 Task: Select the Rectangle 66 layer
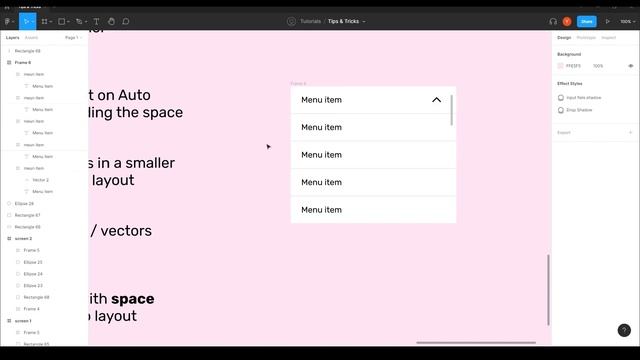pos(27,227)
